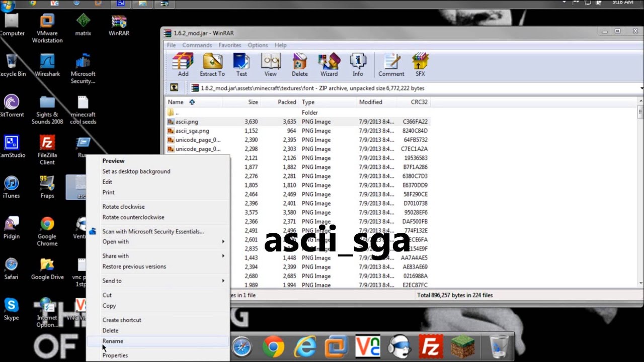
Task: Open the Options menu
Action: (x=258, y=45)
